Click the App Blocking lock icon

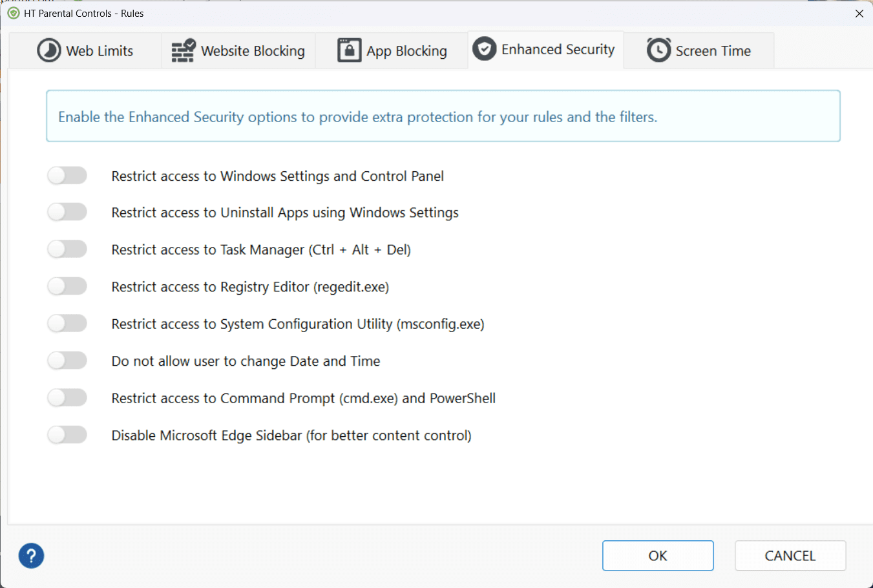[350, 50]
